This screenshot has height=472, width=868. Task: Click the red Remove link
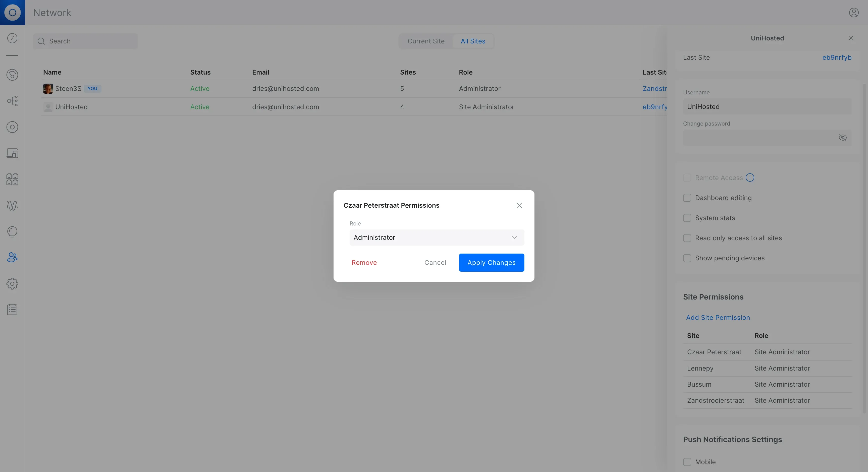pyautogui.click(x=364, y=262)
